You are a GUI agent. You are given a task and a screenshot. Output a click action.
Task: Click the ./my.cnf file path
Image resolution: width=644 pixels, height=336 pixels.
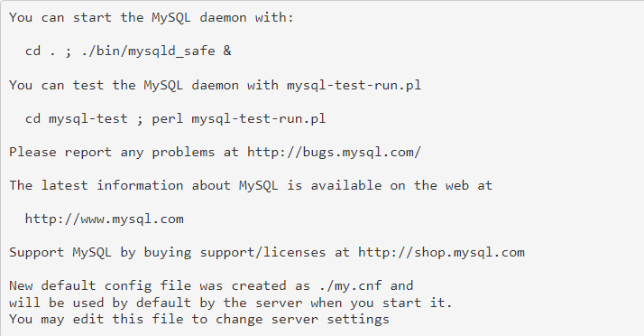click(350, 285)
